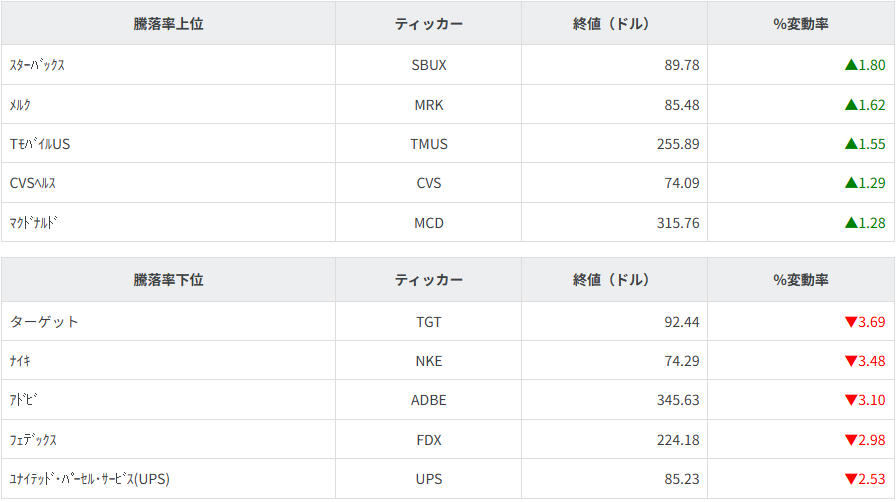Click the top table %変動率 header
The image size is (896, 502).
[801, 23]
